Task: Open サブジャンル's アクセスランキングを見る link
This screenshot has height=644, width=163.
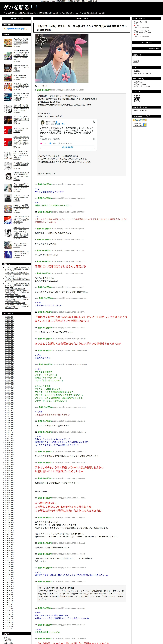Action: 142,37
